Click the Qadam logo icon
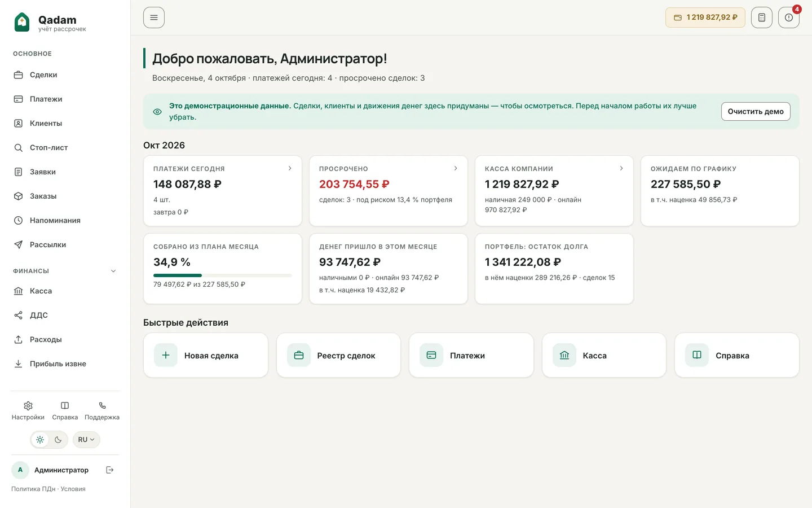 (21, 22)
